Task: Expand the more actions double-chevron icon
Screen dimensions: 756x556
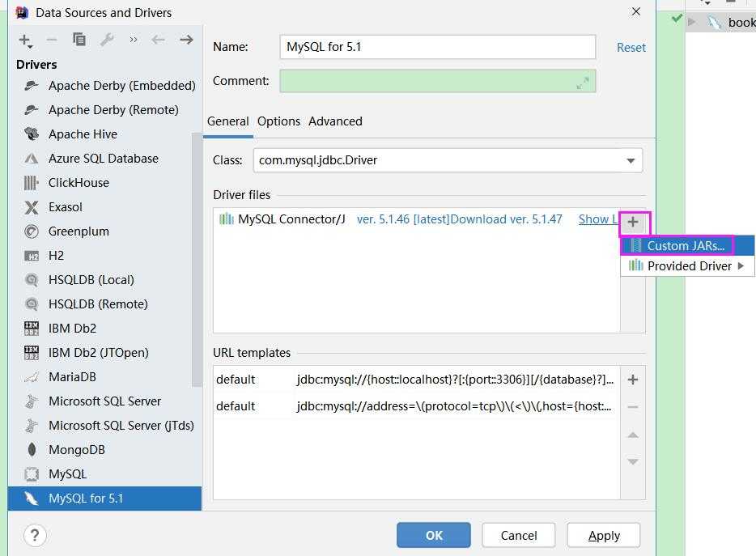Action: tap(134, 40)
